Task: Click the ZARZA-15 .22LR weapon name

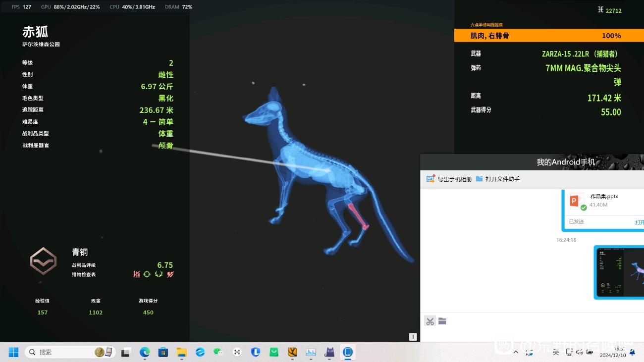Action: (581, 54)
